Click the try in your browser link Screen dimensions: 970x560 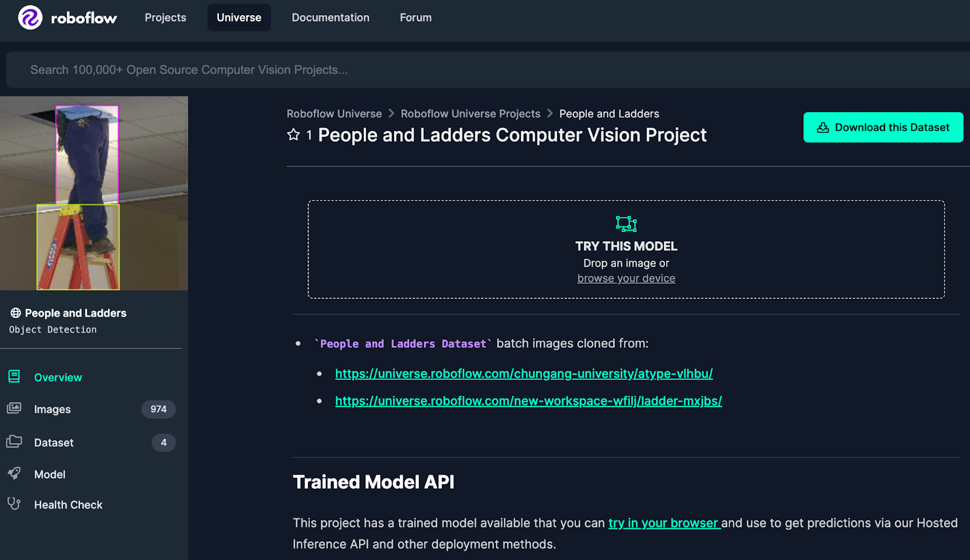tap(664, 523)
